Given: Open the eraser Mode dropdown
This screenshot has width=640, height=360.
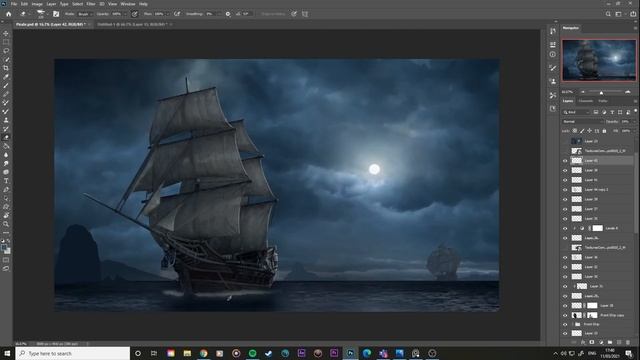Looking at the screenshot, I should click(x=84, y=14).
